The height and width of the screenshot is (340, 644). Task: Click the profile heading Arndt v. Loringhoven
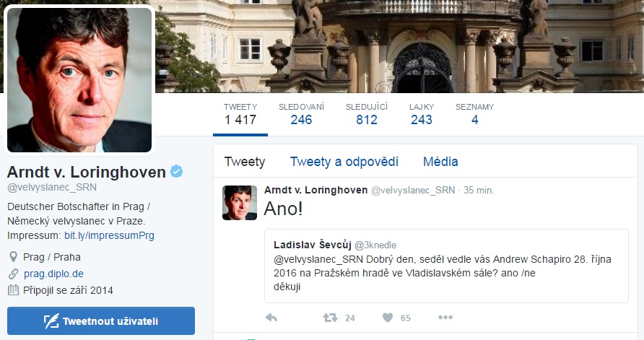coord(87,172)
